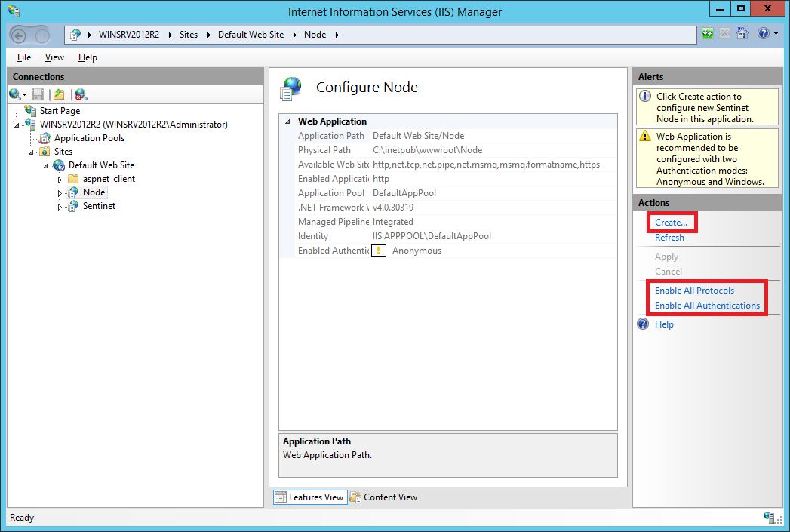This screenshot has height=532, width=790.
Task: Click the WINSRV2012R2 server icon in tree
Action: 30,125
